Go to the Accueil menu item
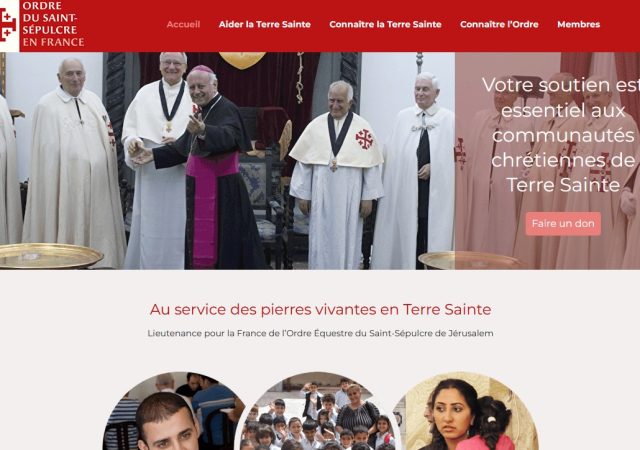 pos(183,25)
